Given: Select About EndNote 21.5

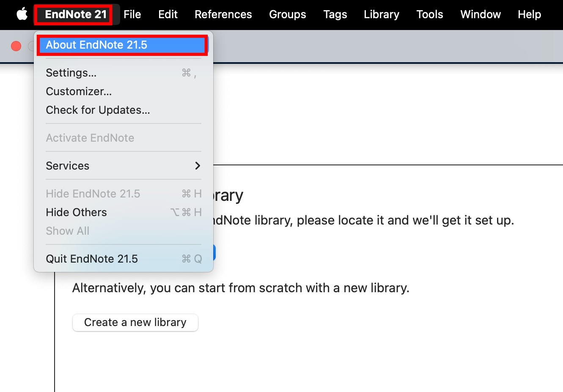Looking at the screenshot, I should (96, 45).
